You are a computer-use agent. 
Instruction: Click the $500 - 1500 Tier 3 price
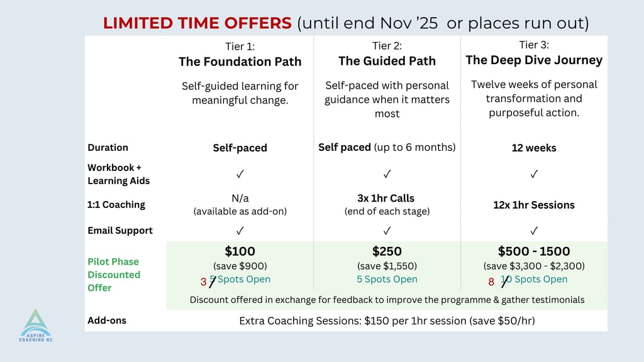click(x=534, y=251)
